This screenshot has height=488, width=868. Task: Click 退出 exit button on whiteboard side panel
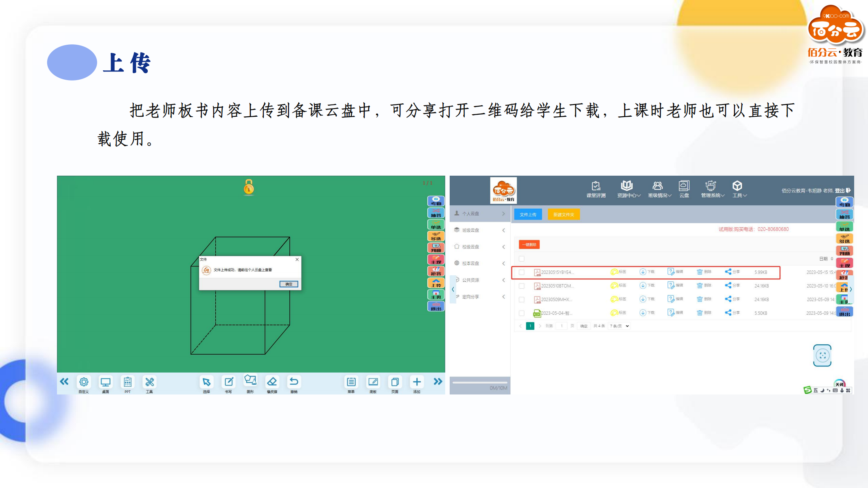coord(436,306)
